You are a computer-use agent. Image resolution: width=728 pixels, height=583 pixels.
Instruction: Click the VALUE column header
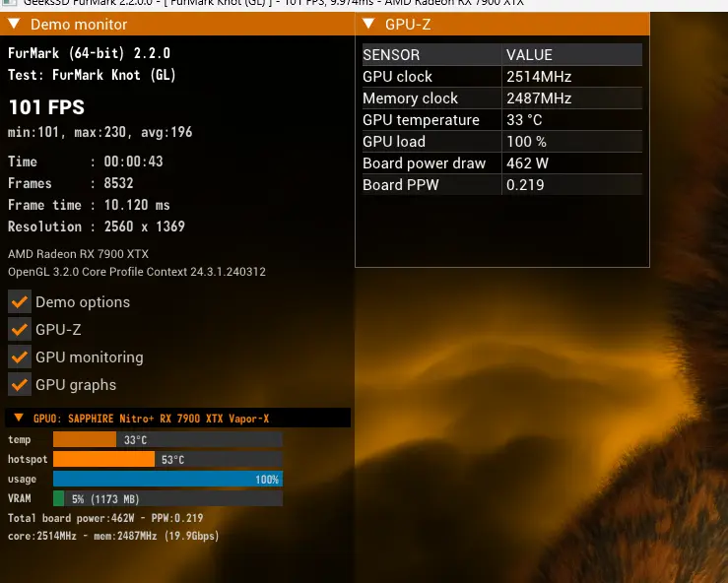point(572,55)
